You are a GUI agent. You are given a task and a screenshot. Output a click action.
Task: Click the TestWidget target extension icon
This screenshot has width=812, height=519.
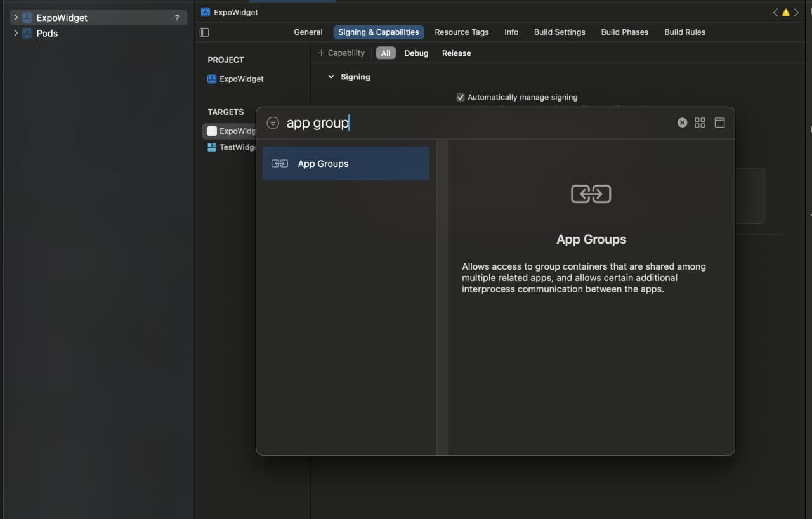[x=212, y=147]
